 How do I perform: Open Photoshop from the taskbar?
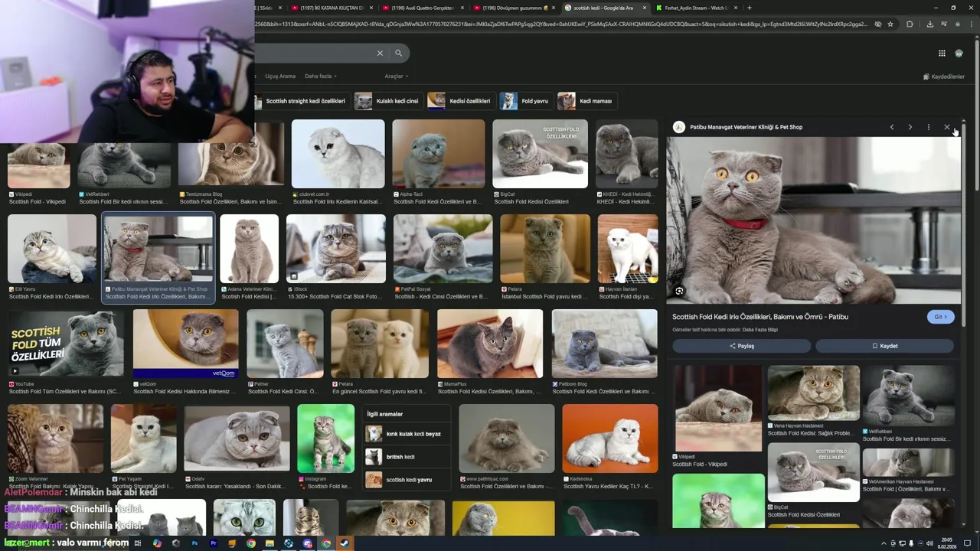coord(194,543)
